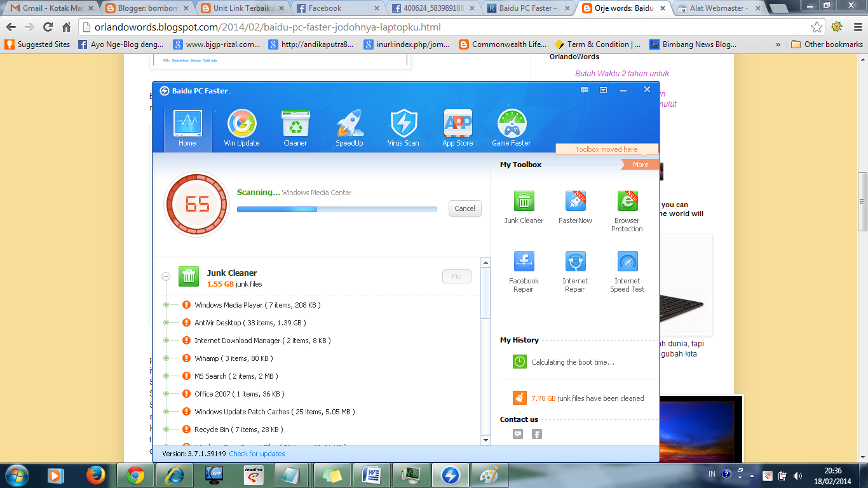Click the Fix button for Junk Cleaner
The image size is (868, 488).
[x=456, y=276]
